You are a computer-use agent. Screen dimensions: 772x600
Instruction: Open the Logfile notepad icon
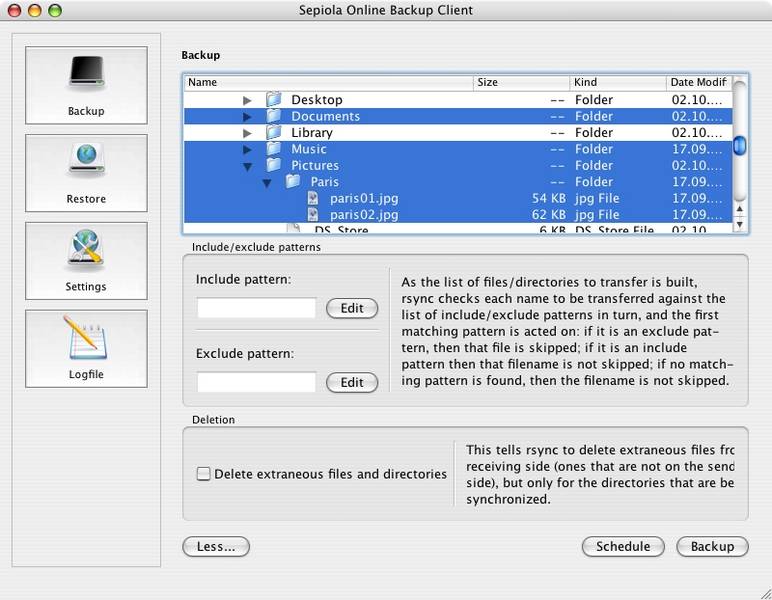pos(86,348)
